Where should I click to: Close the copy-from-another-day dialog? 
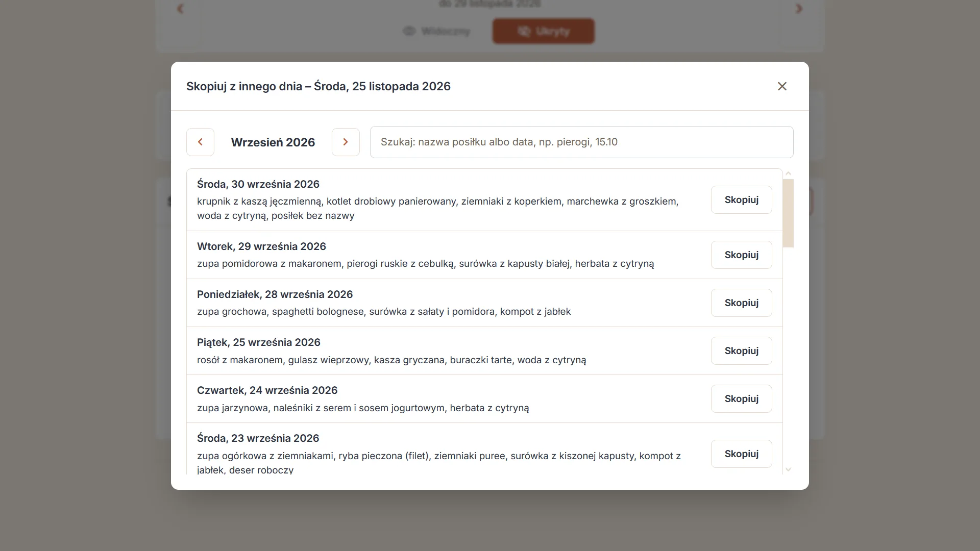point(782,86)
